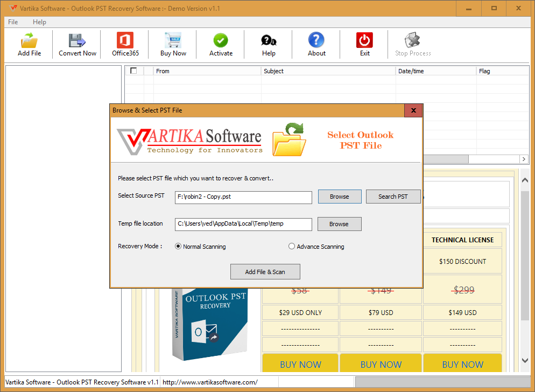Open the Help menu
Viewport: 535px width, 392px height.
(39, 22)
